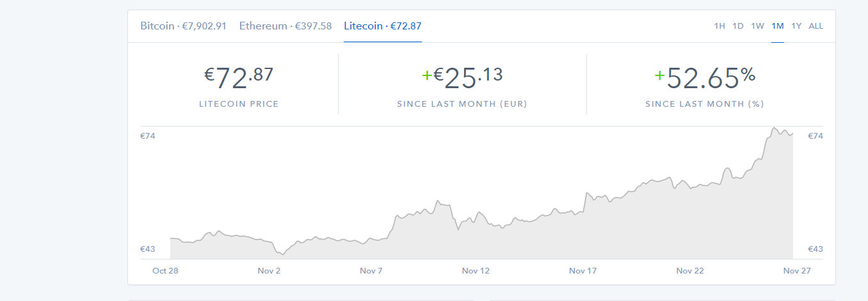Show ALL time price history
868x301 pixels.
816,26
